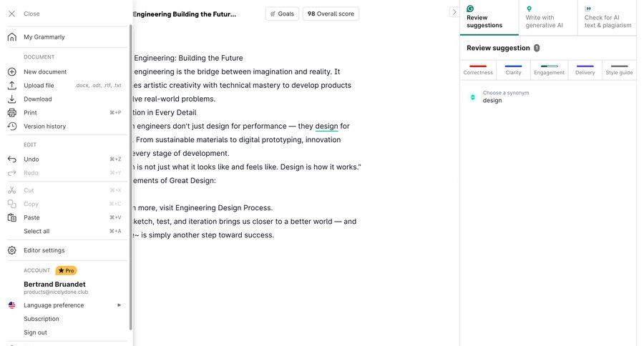The width and height of the screenshot is (644, 346).
Task: Click the text 'visit Engineering Design Process.'
Action: [216, 208]
